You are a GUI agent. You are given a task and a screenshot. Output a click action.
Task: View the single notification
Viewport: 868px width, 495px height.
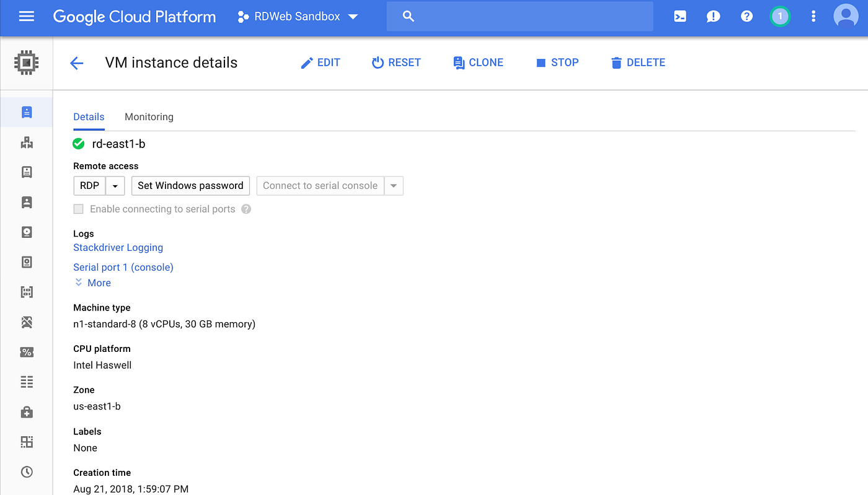(x=779, y=16)
